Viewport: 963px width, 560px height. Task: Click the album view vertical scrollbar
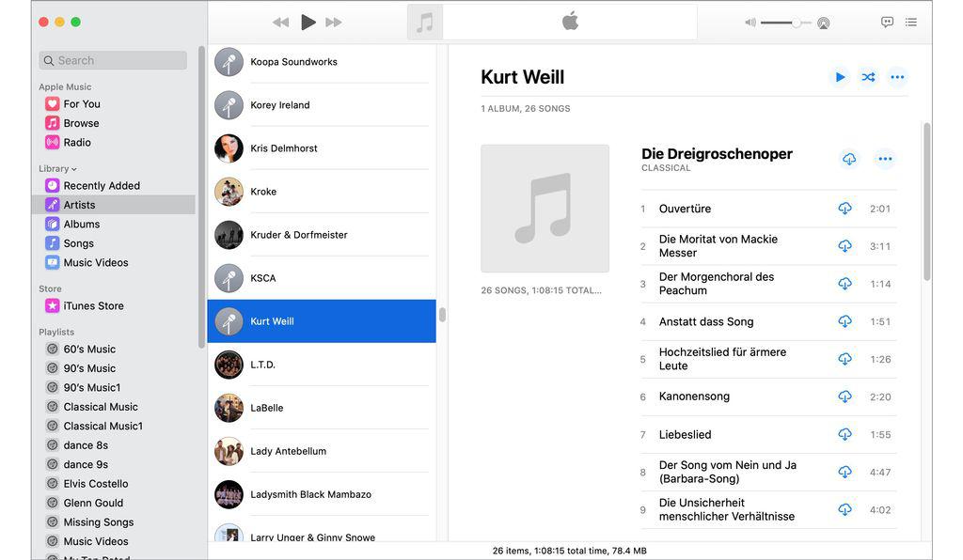[926, 202]
